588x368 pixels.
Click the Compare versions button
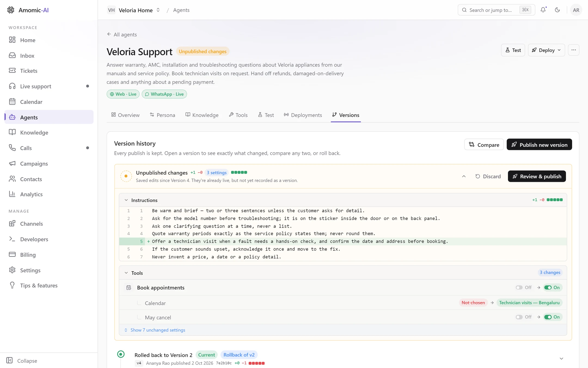(x=484, y=144)
